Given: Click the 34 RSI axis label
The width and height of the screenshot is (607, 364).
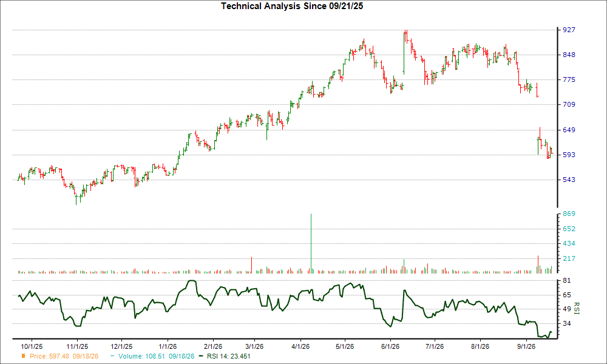Looking at the screenshot, I should tap(567, 323).
